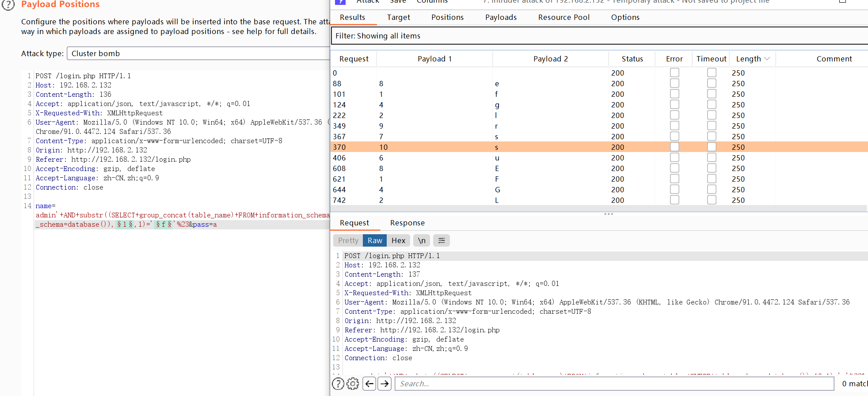Open the Attack type Cluster bomb dropdown

pos(198,53)
